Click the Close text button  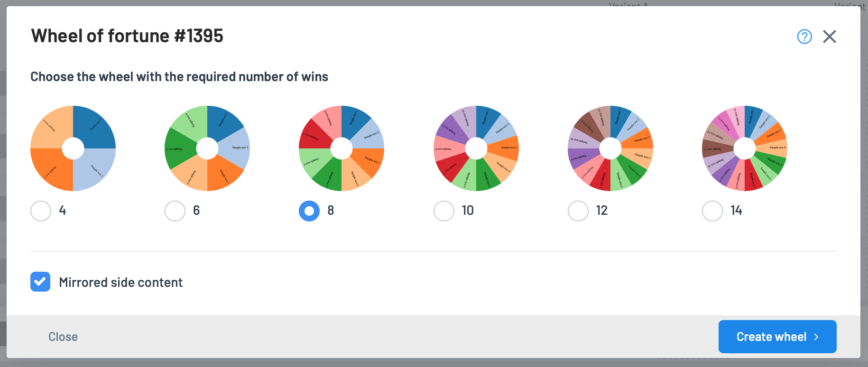[63, 337]
